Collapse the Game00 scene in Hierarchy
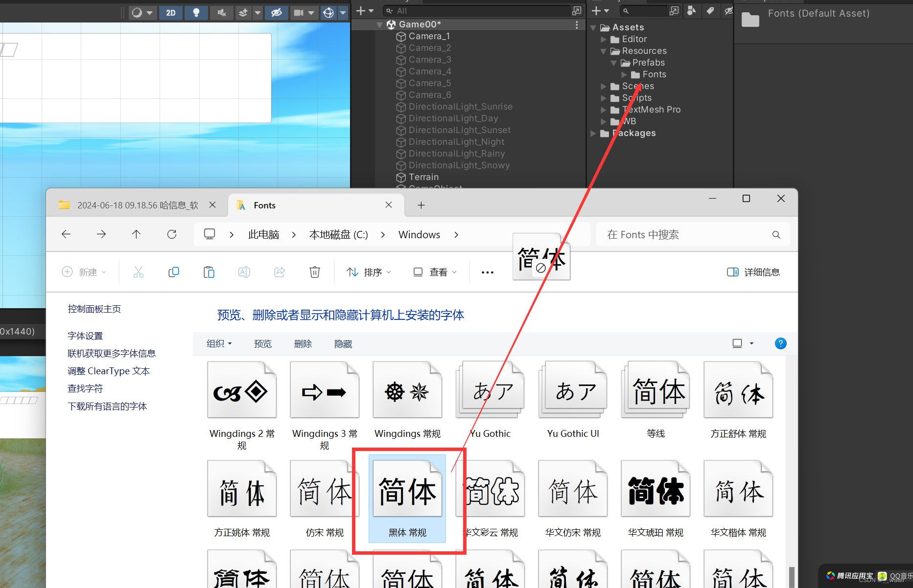 point(380,24)
